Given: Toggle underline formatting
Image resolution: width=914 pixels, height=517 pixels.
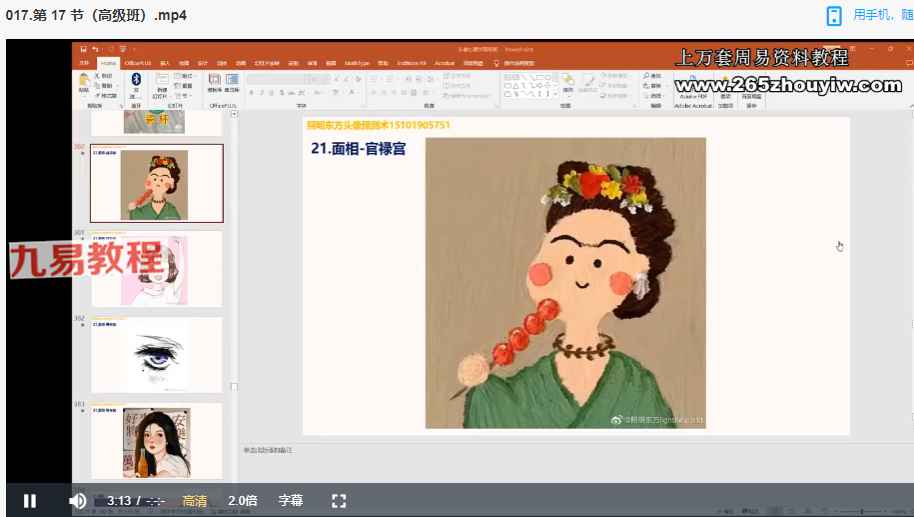Looking at the screenshot, I should click(271, 93).
